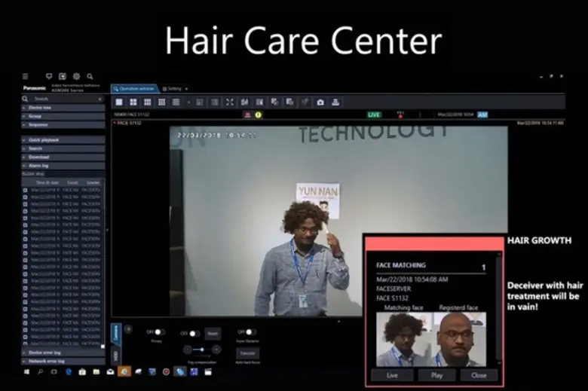Toggle the Super Dynamic switch
Screen dimensions: 588x391
[x=251, y=332]
